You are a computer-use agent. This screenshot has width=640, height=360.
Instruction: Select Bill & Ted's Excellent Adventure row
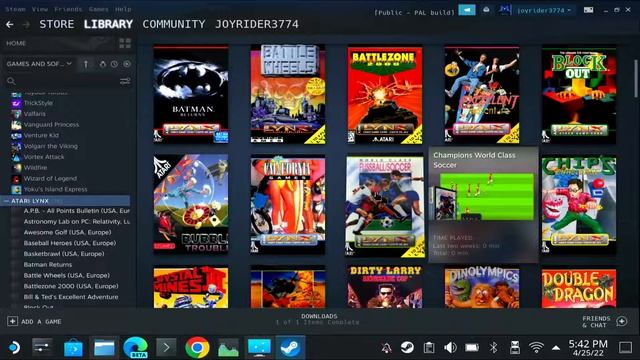point(71,297)
